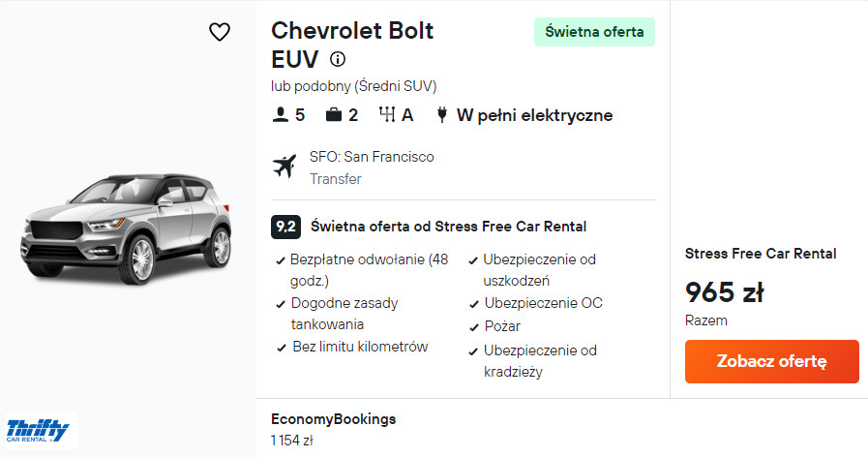Click the passenger seats icon

(281, 115)
